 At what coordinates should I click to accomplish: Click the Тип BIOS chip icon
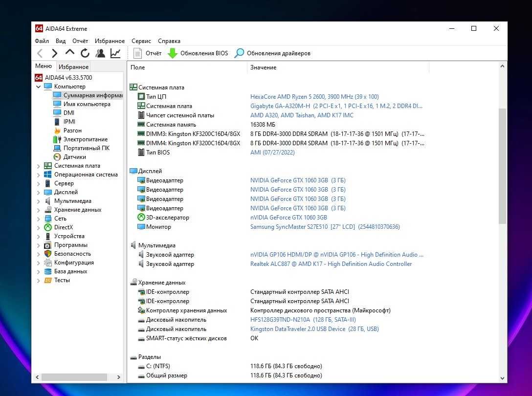click(141, 153)
